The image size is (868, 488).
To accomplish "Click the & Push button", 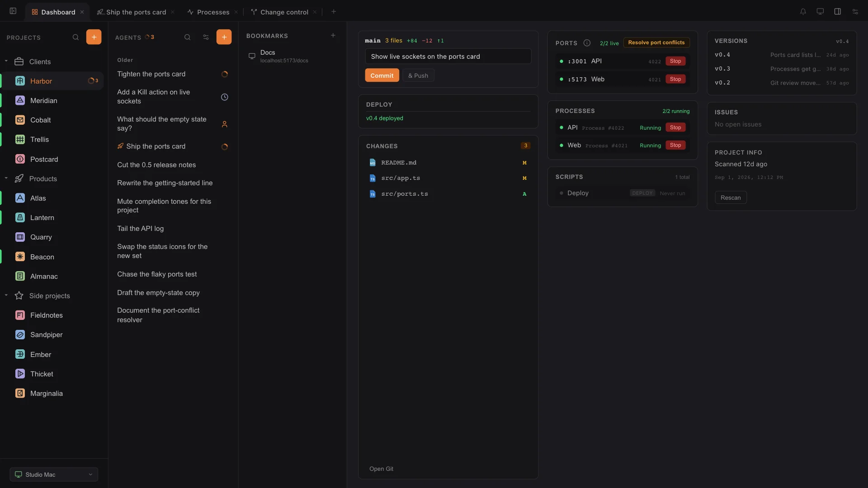I will click(x=418, y=75).
